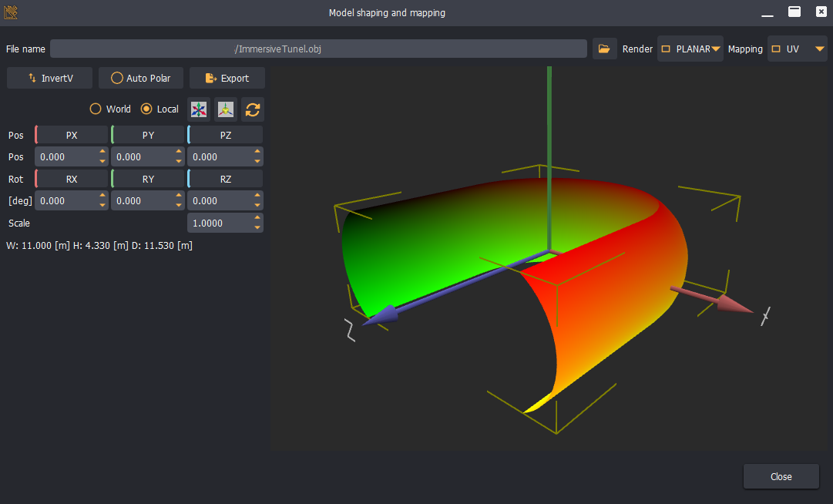This screenshot has width=833, height=504.
Task: Click the Close button at bottom right
Action: (781, 476)
